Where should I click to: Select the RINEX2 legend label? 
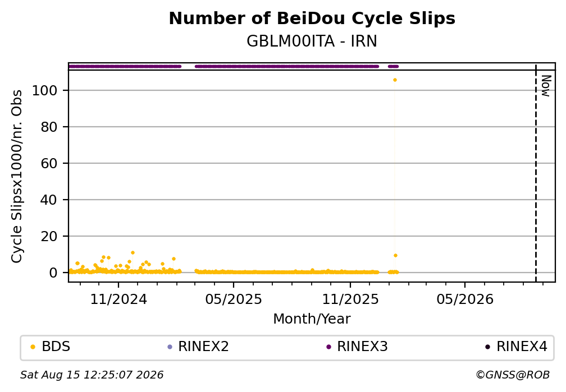tap(204, 347)
